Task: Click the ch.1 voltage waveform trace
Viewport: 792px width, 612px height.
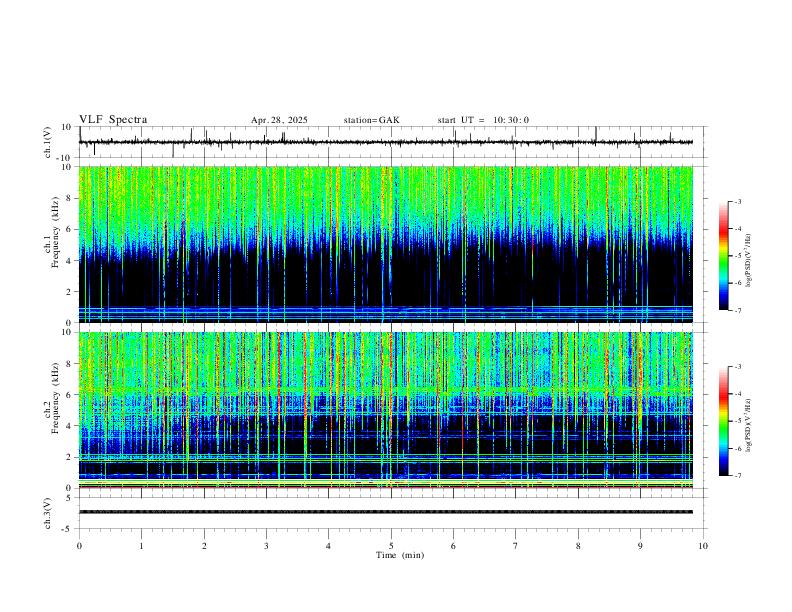Action: pos(385,142)
